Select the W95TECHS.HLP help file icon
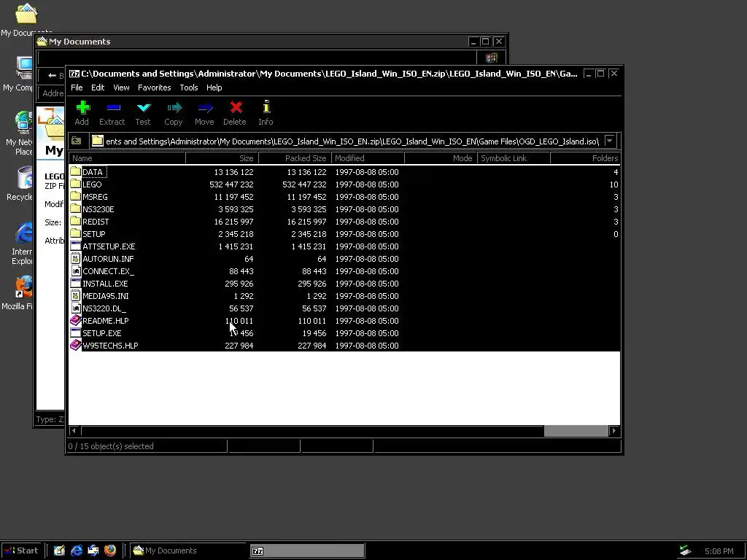This screenshot has width=747, height=560. point(75,345)
